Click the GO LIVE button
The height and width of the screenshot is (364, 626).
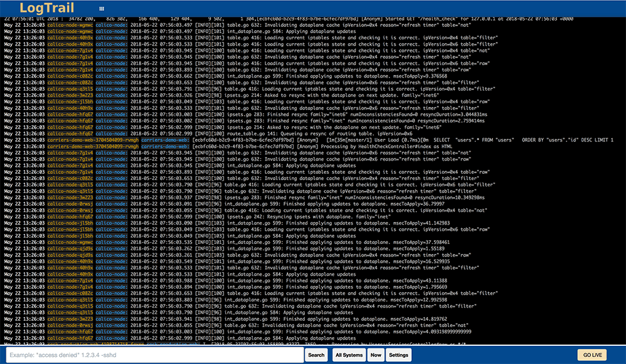591,354
